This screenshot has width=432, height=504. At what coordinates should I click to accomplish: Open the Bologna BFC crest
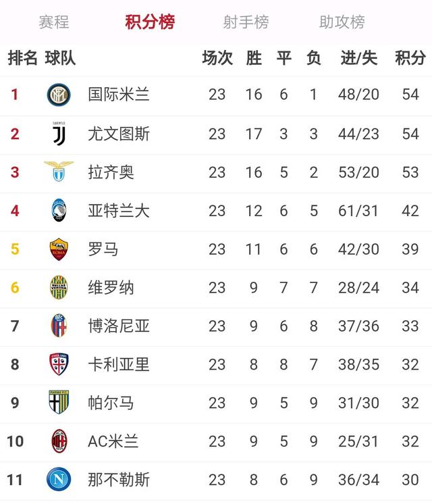(x=59, y=326)
